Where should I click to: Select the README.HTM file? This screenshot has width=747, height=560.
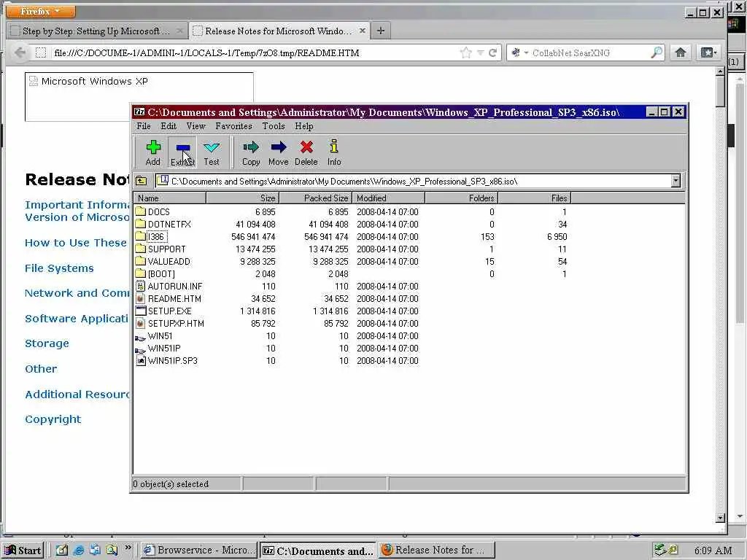coord(169,298)
